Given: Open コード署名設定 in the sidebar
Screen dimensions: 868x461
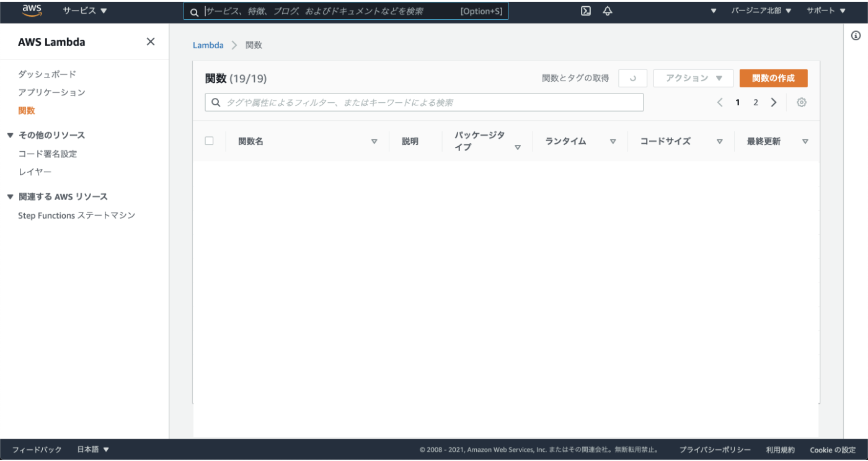Looking at the screenshot, I should point(47,154).
